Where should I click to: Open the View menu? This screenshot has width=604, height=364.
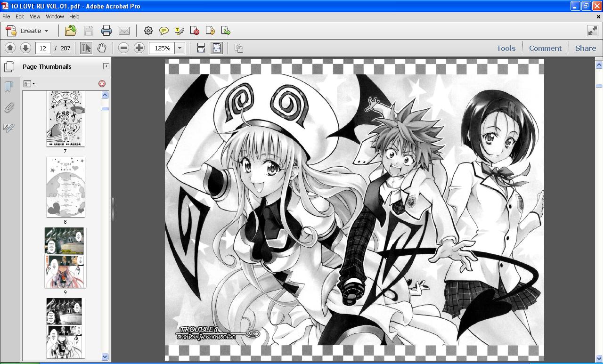(x=35, y=16)
